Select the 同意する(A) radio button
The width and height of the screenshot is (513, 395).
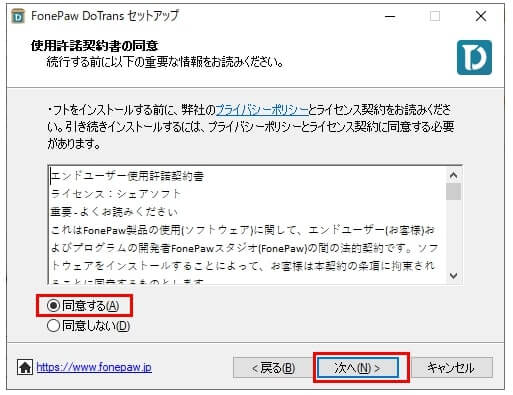[x=53, y=305]
